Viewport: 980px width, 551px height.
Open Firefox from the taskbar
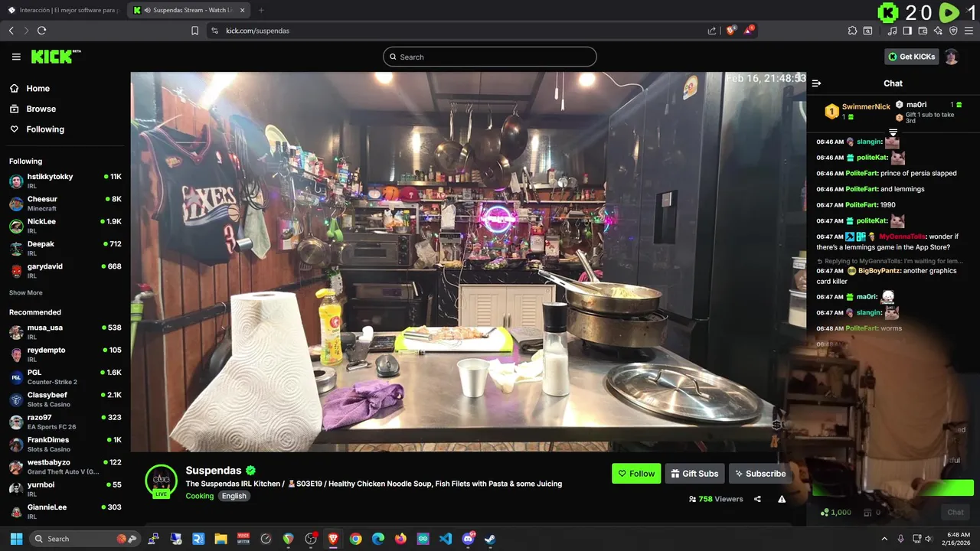pyautogui.click(x=400, y=539)
